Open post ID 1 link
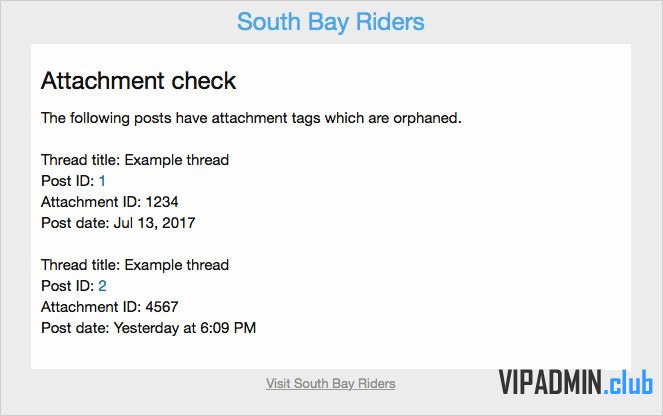The width and height of the screenshot is (663, 416). [102, 181]
